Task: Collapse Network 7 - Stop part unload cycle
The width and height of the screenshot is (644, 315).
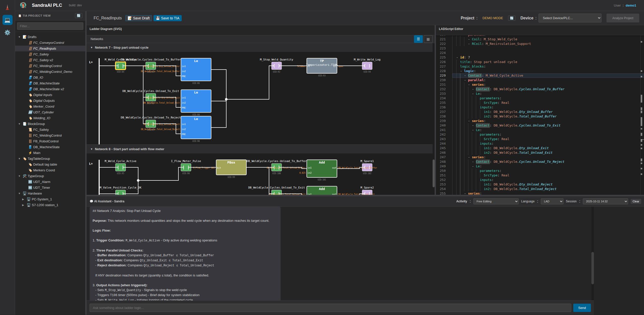Action: click(x=92, y=47)
